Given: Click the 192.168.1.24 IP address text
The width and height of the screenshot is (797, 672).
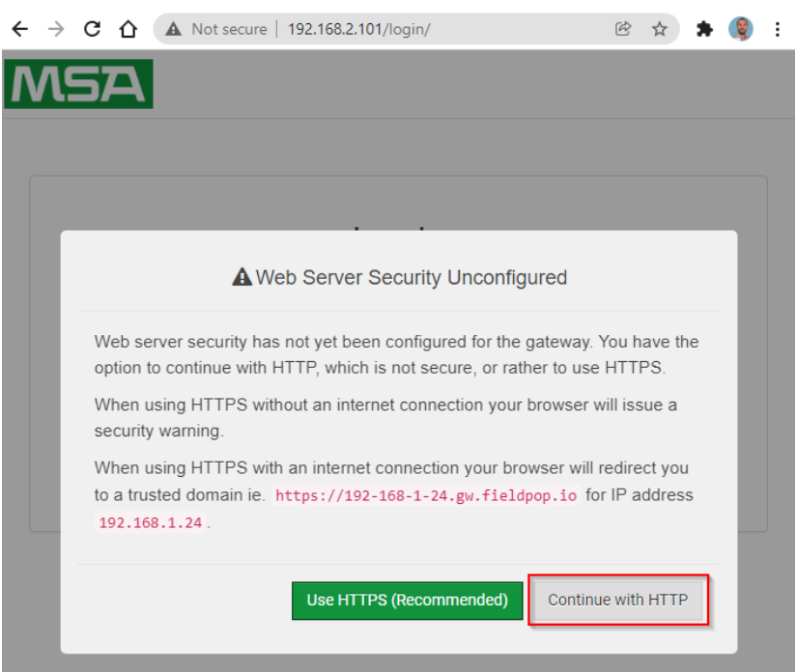Looking at the screenshot, I should click(151, 522).
